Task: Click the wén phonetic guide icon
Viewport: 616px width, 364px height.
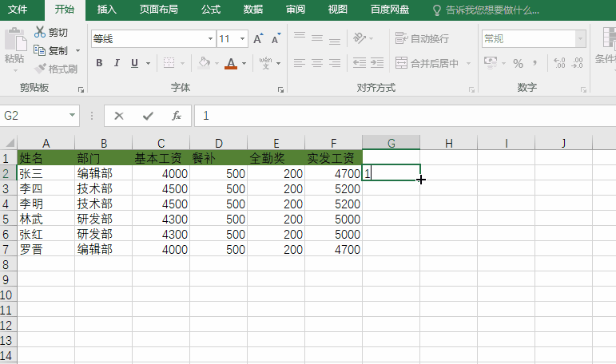Action: (265, 63)
